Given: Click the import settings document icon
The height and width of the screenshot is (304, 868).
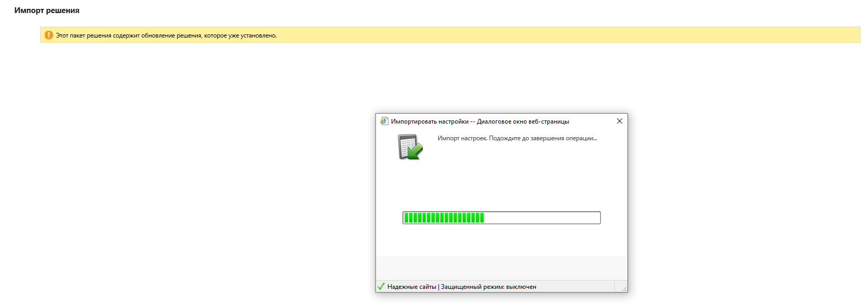Looking at the screenshot, I should pos(410,147).
